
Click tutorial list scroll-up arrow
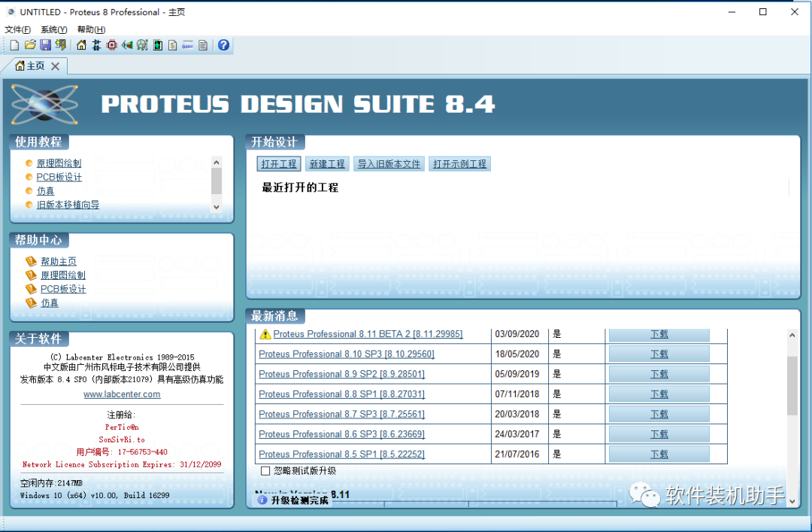(x=217, y=163)
